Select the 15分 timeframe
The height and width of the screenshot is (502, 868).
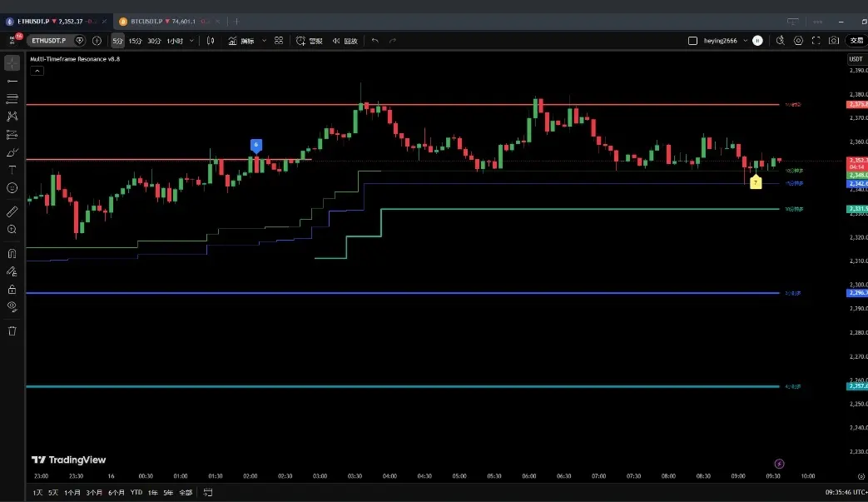pos(135,41)
